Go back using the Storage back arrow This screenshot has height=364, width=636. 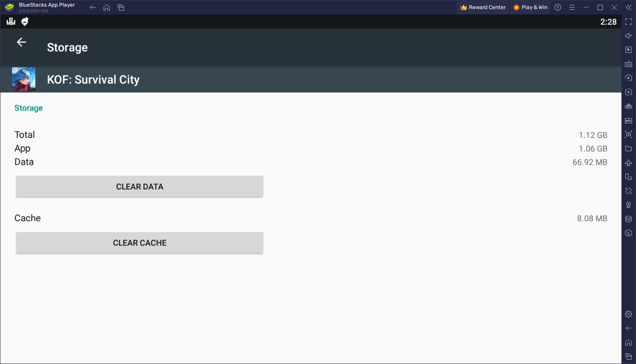(x=21, y=42)
